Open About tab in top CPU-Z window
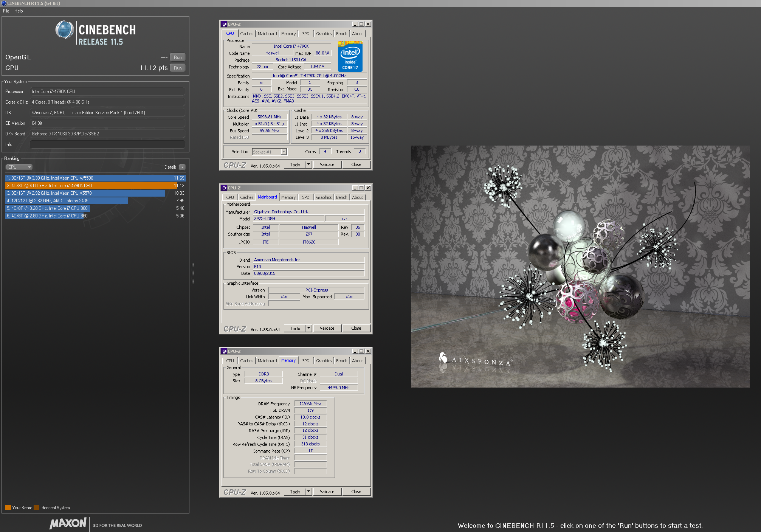 (x=357, y=34)
